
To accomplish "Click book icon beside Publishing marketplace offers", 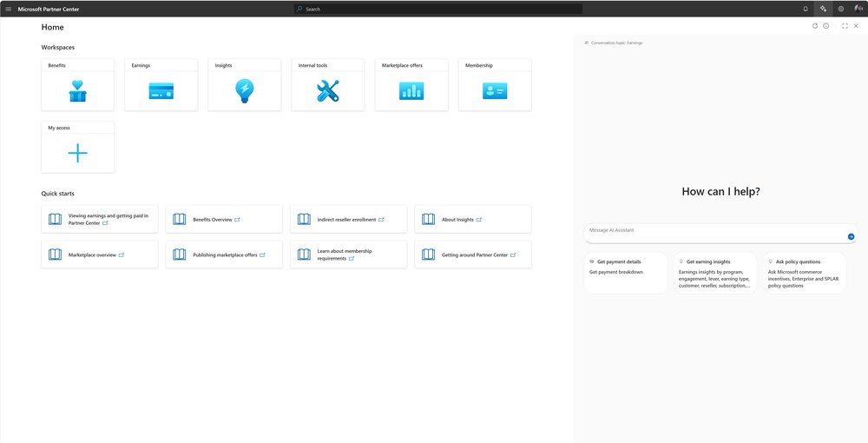I will click(180, 255).
